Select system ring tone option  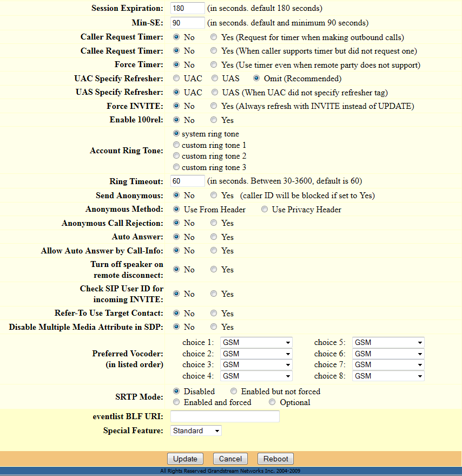coord(176,134)
